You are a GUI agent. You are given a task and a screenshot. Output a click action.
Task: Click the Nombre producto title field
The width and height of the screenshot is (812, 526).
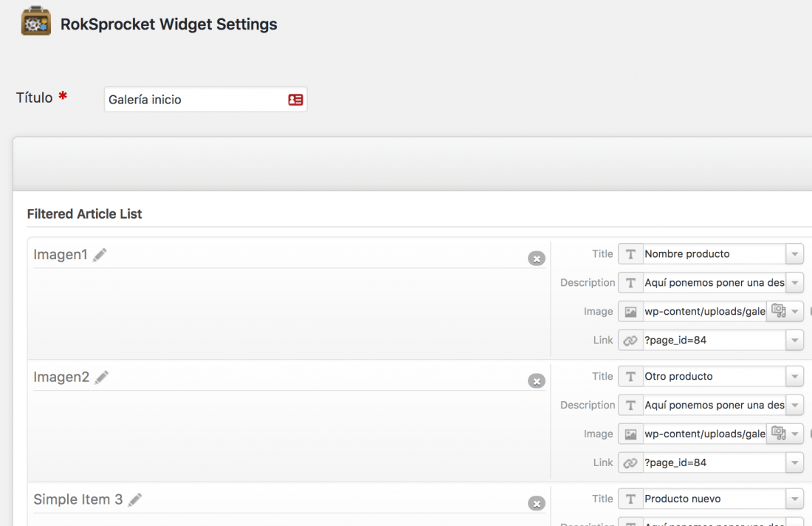coord(714,254)
